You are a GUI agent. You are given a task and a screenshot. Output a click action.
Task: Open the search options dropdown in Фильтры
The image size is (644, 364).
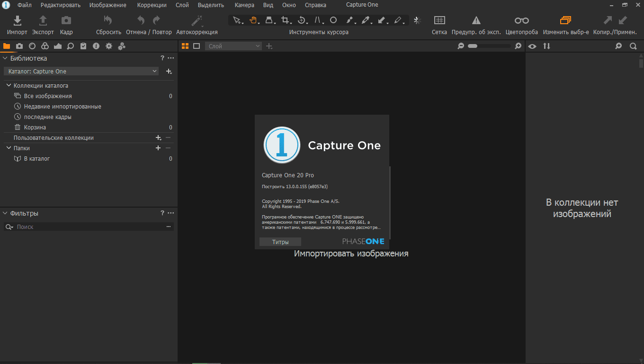9,227
